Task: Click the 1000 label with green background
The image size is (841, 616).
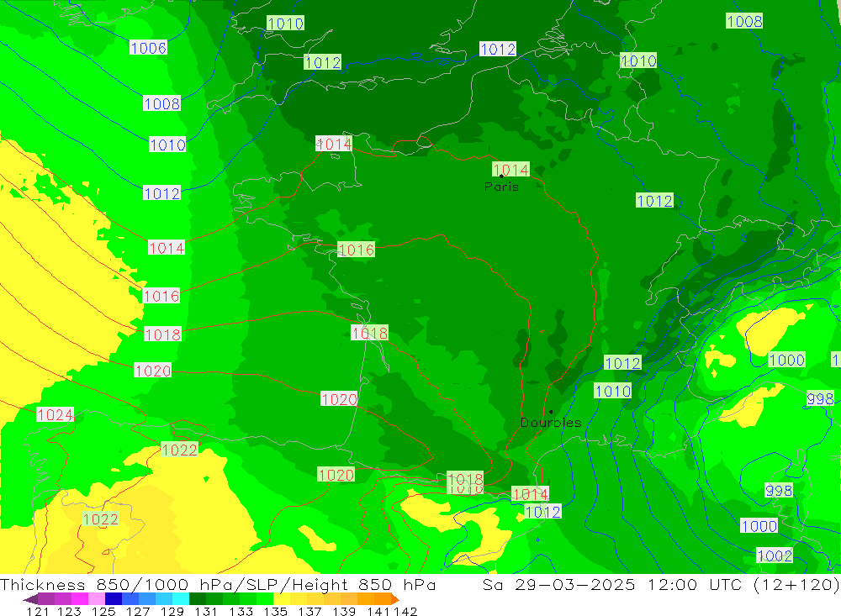Action: click(x=787, y=360)
